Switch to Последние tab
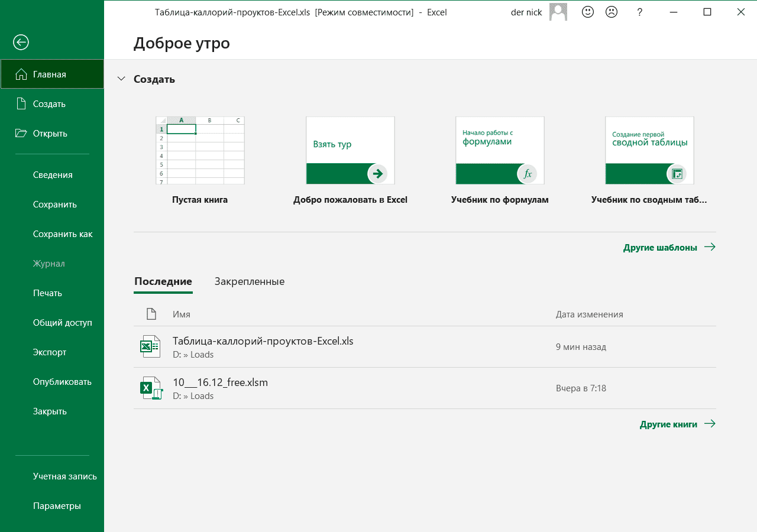 coord(163,281)
